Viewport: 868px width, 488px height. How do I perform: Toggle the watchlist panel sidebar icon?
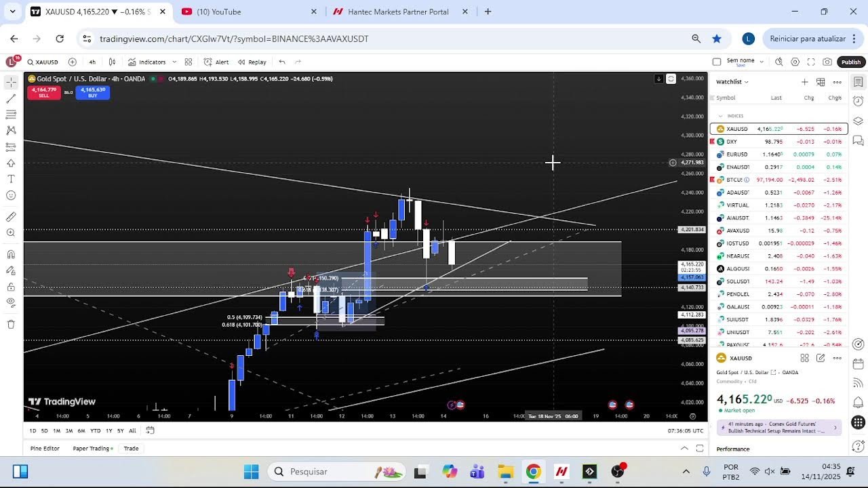[x=858, y=82]
